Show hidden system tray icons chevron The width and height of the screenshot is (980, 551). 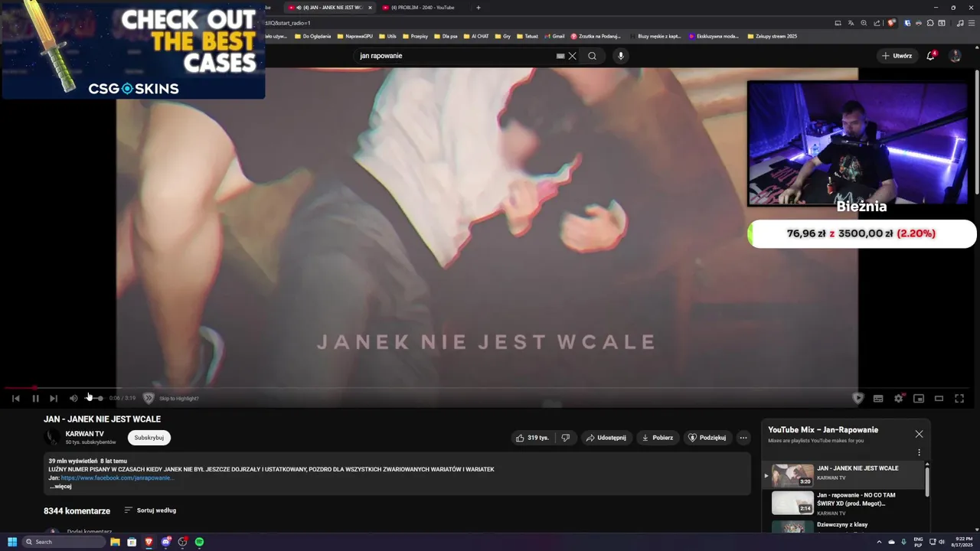pos(879,542)
